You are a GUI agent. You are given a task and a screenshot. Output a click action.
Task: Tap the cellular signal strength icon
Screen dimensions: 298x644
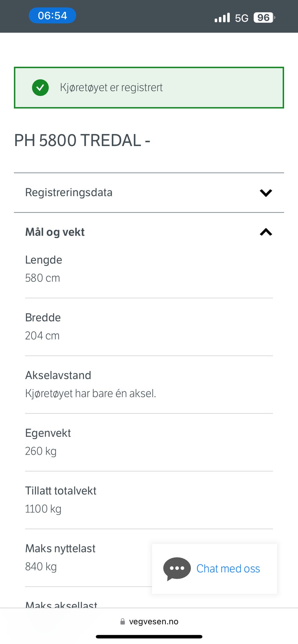pyautogui.click(x=222, y=18)
